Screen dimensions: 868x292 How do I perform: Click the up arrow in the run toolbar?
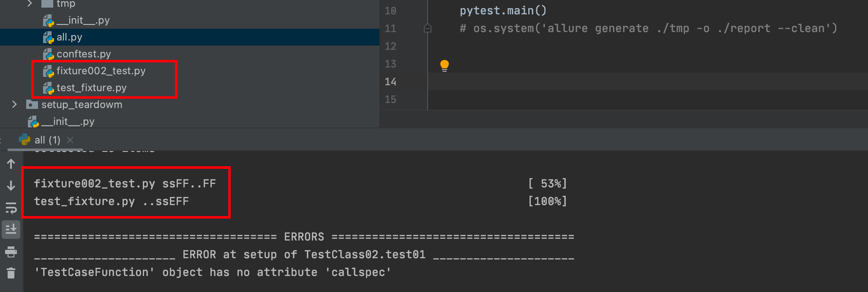point(11,164)
